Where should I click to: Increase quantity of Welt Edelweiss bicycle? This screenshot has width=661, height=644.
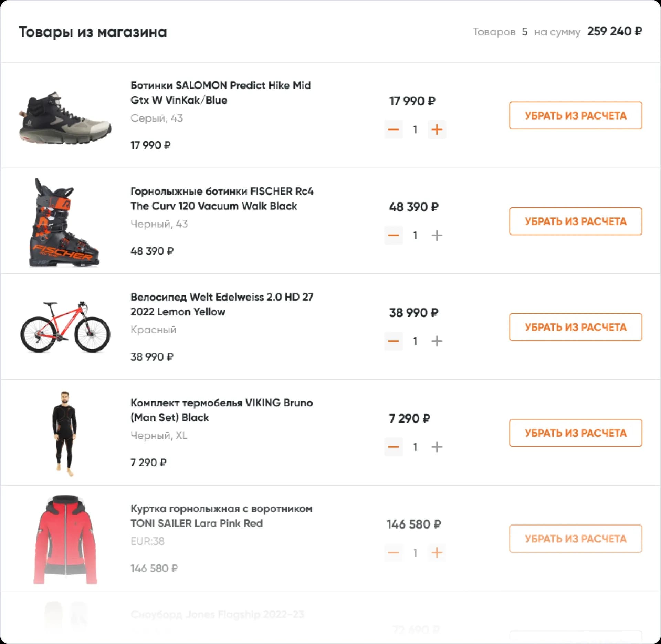pyautogui.click(x=437, y=341)
